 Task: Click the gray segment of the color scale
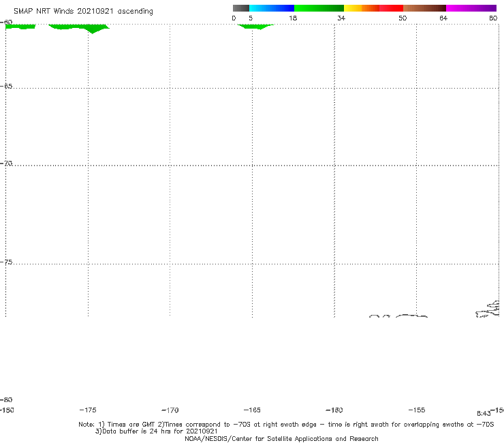(x=240, y=8)
